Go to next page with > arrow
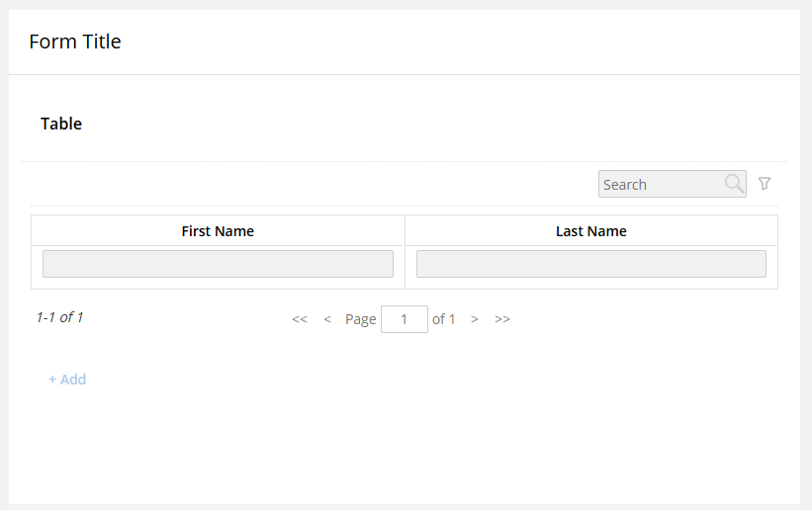This screenshot has width=812, height=510. pos(475,319)
